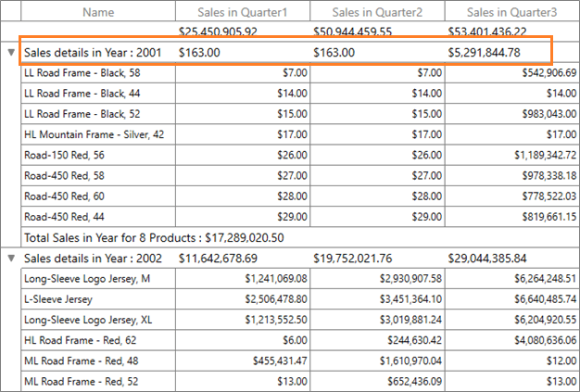Click the Sales in Quarter3 column header
Screen dimensions: 580x392
pos(511,13)
